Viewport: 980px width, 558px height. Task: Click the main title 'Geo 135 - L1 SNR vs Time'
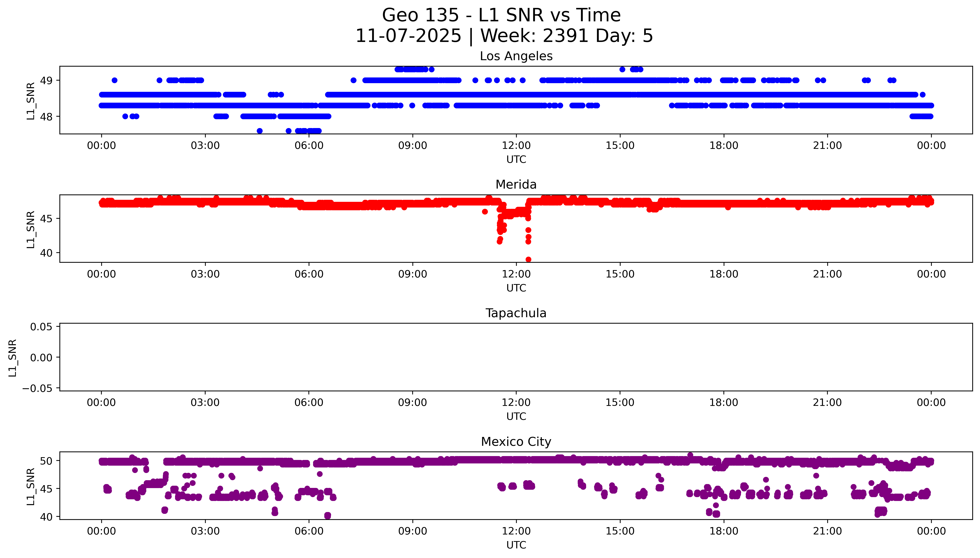[x=501, y=16]
